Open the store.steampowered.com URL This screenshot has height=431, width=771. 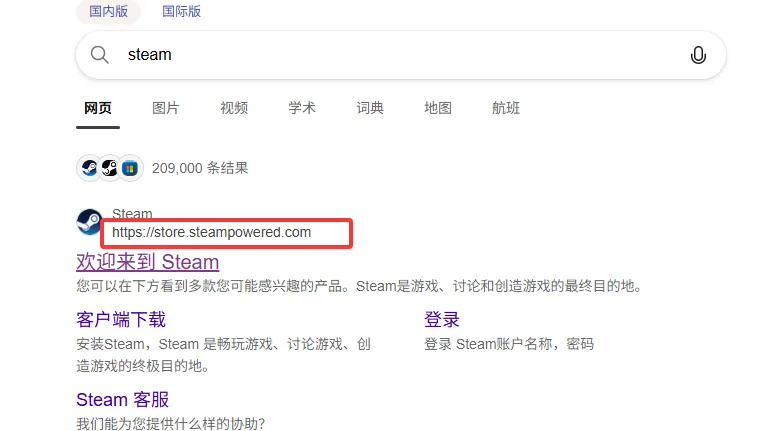coord(211,232)
